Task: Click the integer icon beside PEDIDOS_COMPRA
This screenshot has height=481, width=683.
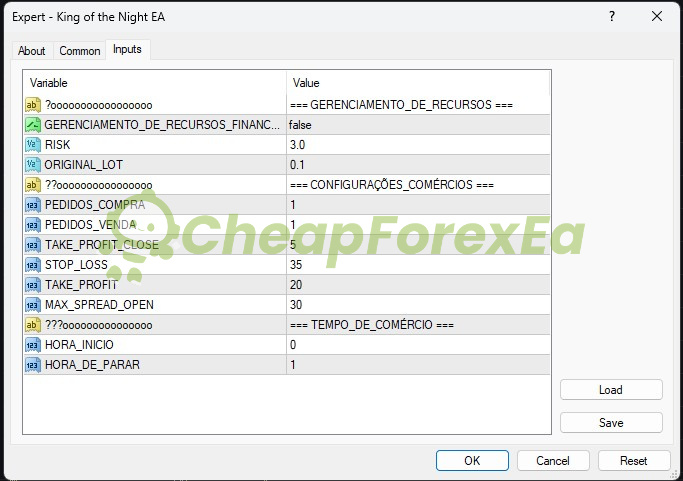Action: pyautogui.click(x=32, y=205)
